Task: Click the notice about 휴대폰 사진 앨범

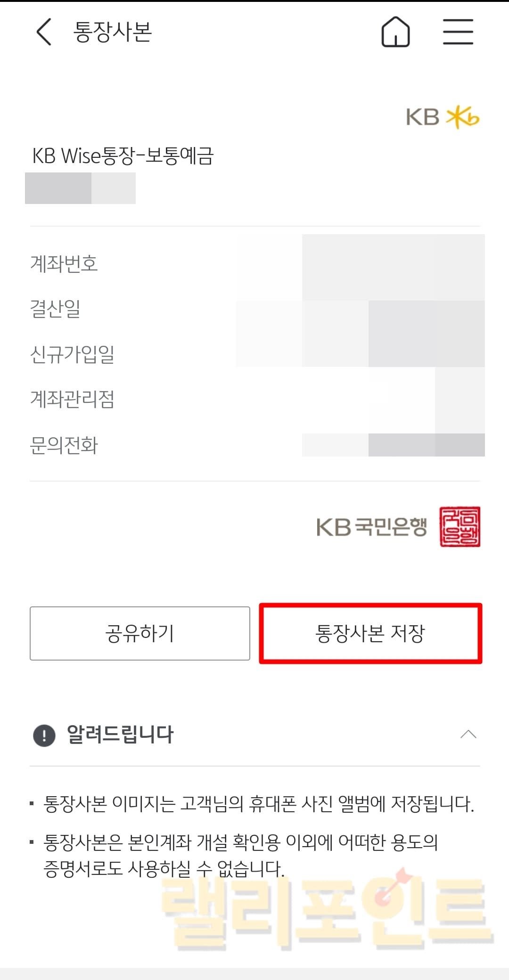Action: (258, 804)
